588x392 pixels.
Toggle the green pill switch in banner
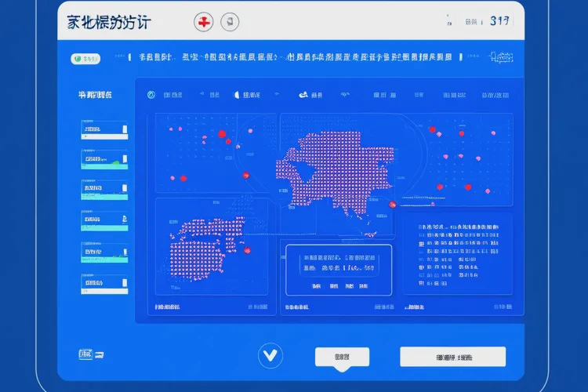point(86,58)
